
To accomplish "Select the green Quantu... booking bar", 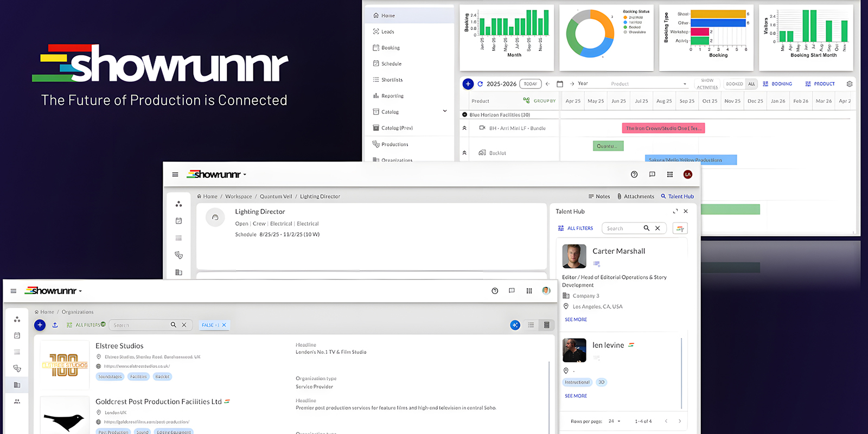I will click(x=608, y=146).
